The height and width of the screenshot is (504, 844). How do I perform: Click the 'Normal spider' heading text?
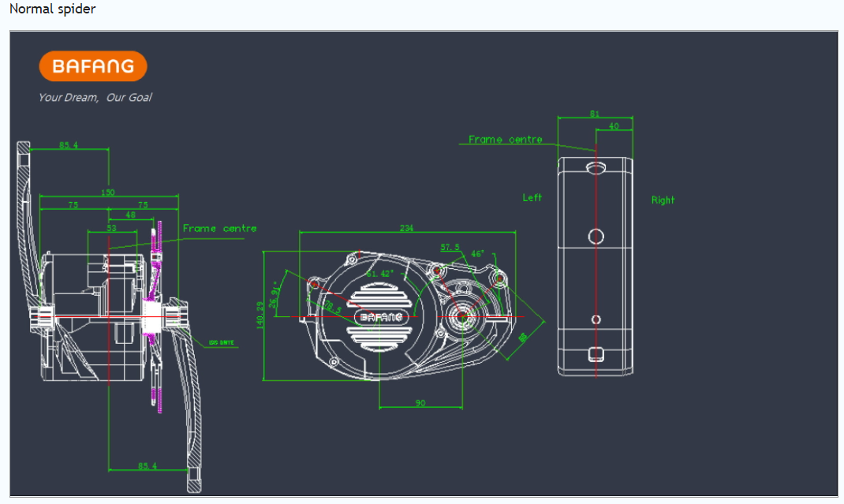click(x=52, y=9)
